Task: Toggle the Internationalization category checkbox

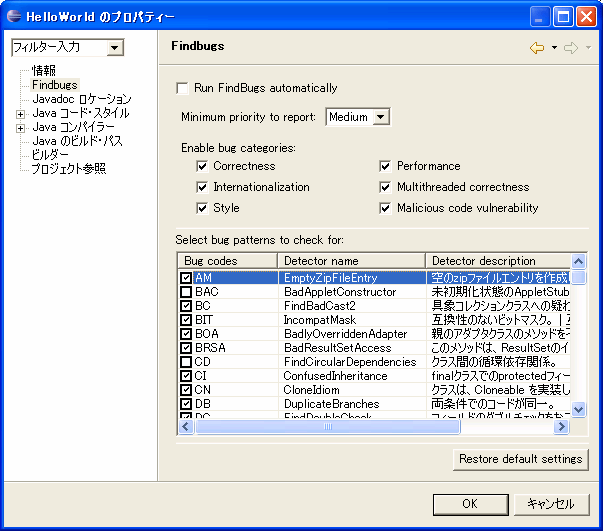Action: (202, 187)
